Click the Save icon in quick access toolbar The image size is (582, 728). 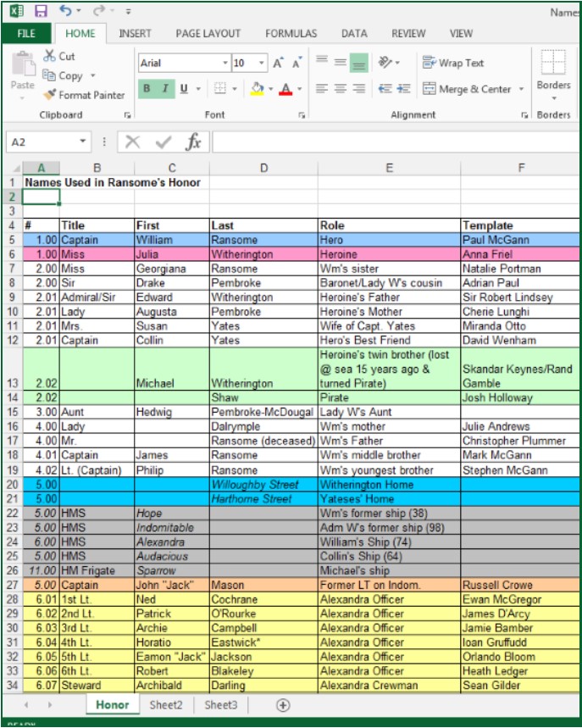pyautogui.click(x=41, y=12)
